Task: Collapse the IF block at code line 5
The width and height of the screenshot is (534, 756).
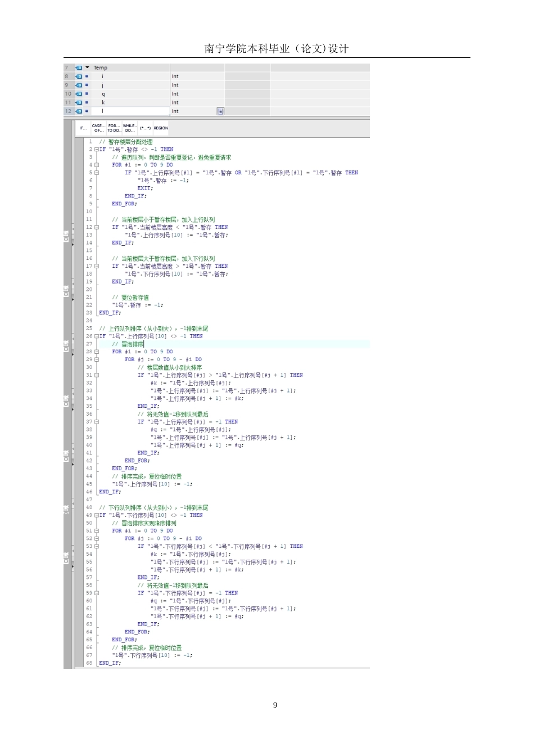Action: pyautogui.click(x=96, y=173)
